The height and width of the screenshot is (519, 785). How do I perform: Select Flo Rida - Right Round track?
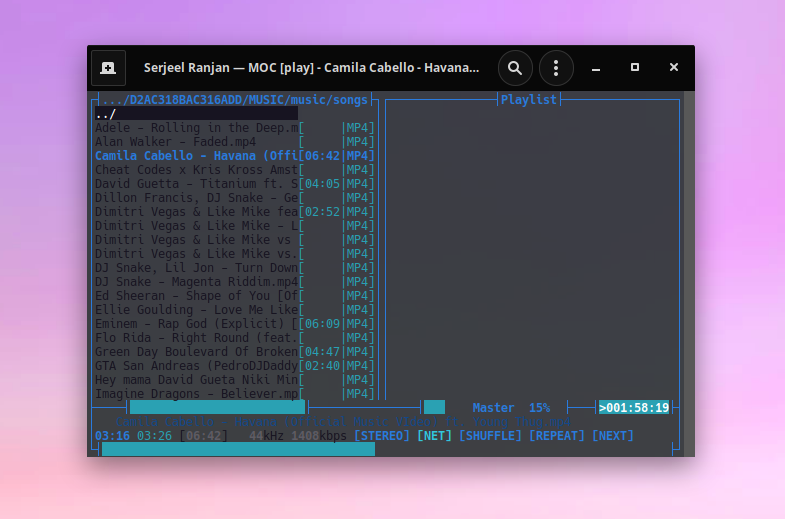234,338
